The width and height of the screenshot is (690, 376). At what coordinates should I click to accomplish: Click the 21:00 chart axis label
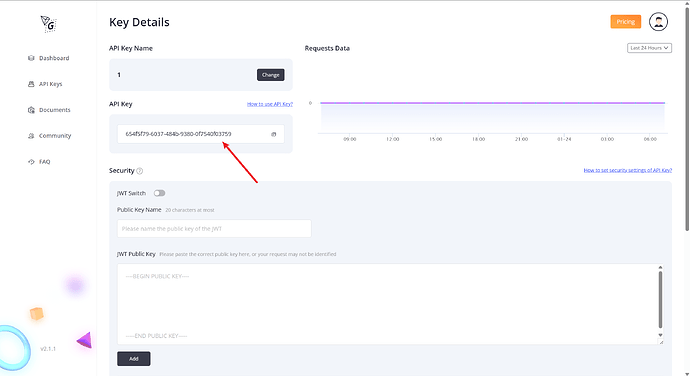click(x=521, y=139)
